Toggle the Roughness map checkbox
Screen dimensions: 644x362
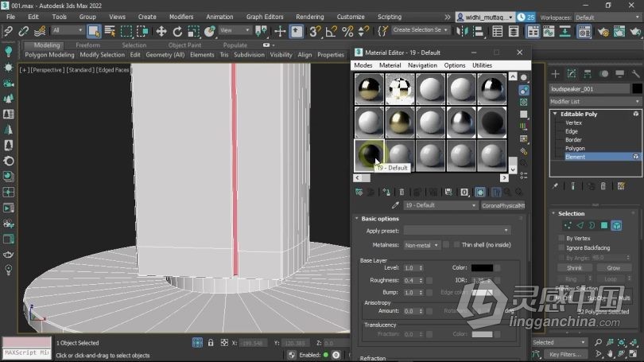pyautogui.click(x=429, y=280)
